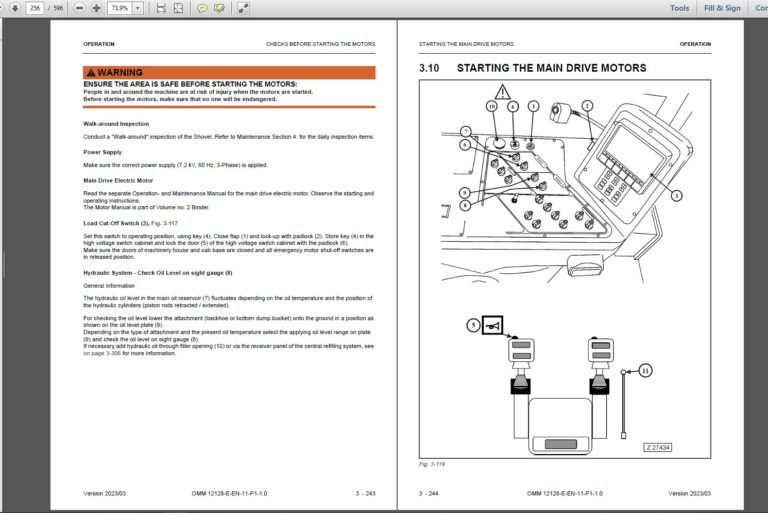
Task: Add a sticky note comment
Action: point(202,8)
